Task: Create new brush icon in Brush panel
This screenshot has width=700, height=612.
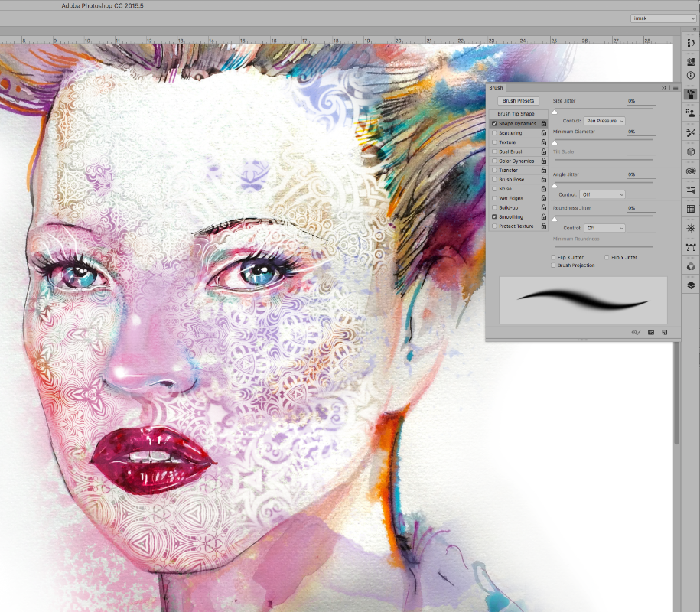Action: tap(664, 332)
